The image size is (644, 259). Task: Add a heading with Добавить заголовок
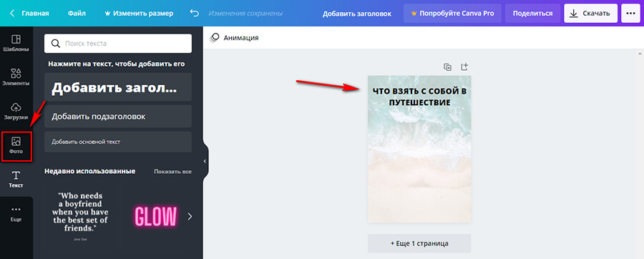click(x=118, y=87)
